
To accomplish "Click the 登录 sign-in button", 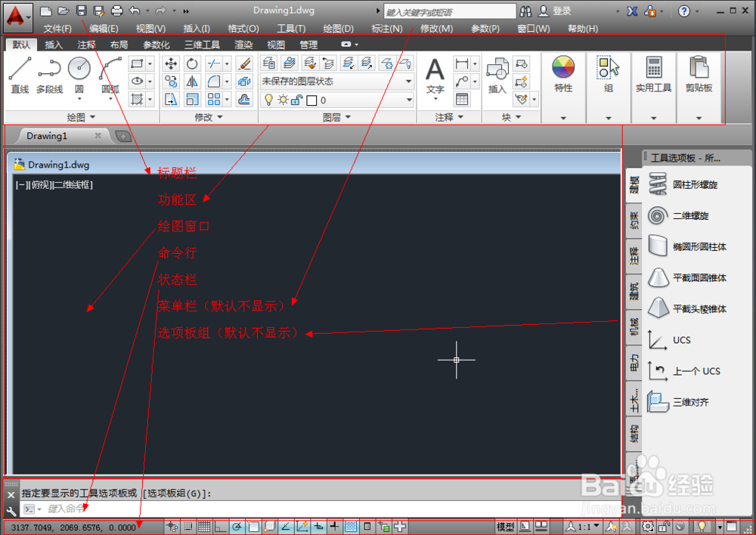I will tap(556, 11).
